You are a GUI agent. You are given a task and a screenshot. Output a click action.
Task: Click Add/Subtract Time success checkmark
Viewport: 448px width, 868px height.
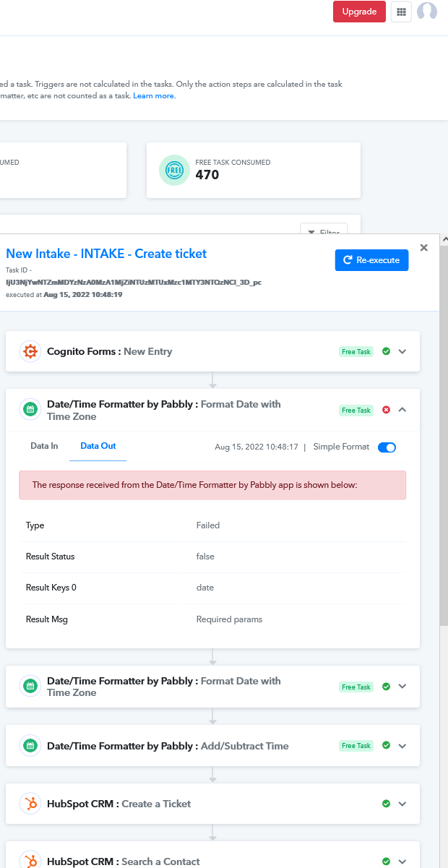click(386, 745)
